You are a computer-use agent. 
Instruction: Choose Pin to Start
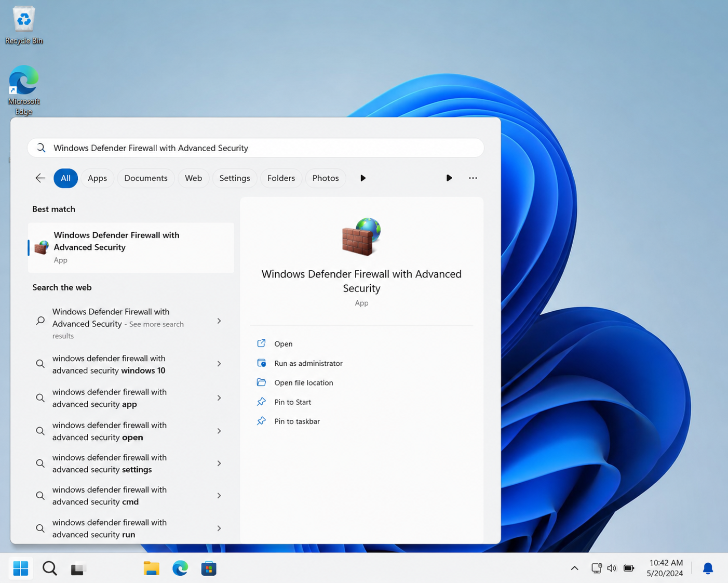coord(293,402)
